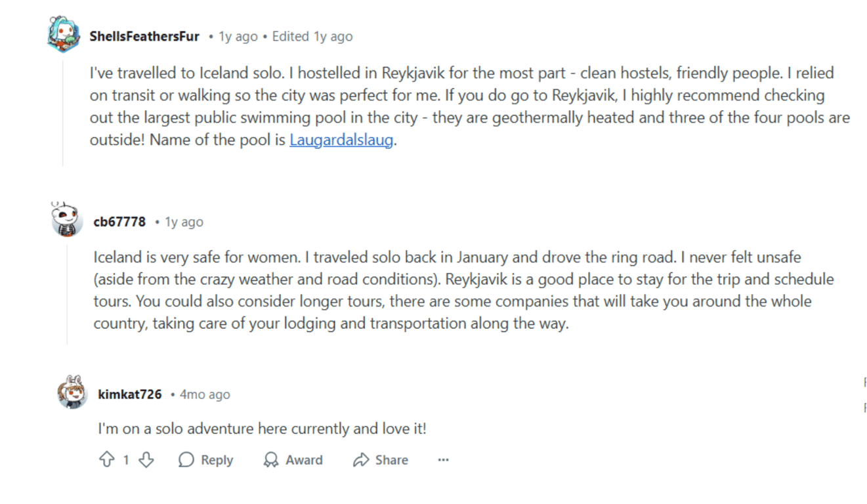Open cb67778's username link
Viewport: 867px width, 504px height.
[x=119, y=222]
